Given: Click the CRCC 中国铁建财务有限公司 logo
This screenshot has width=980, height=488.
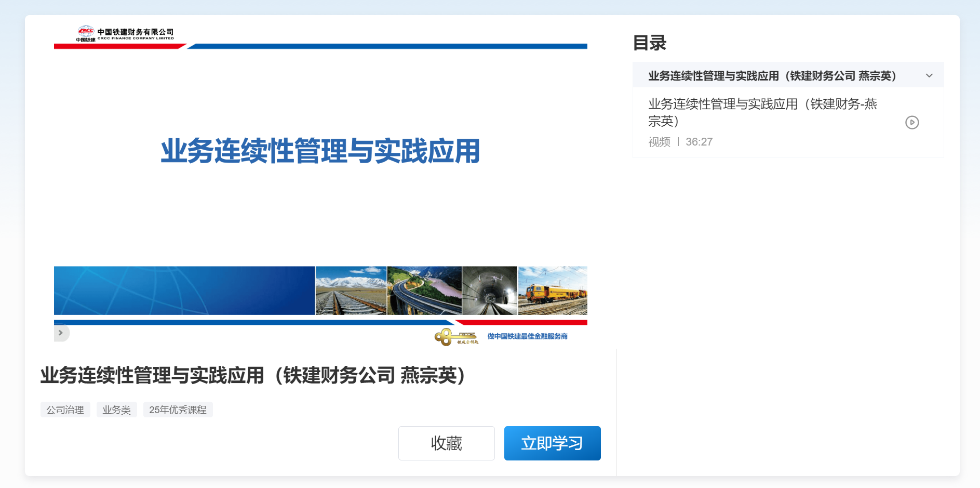Looking at the screenshot, I should pos(125,34).
